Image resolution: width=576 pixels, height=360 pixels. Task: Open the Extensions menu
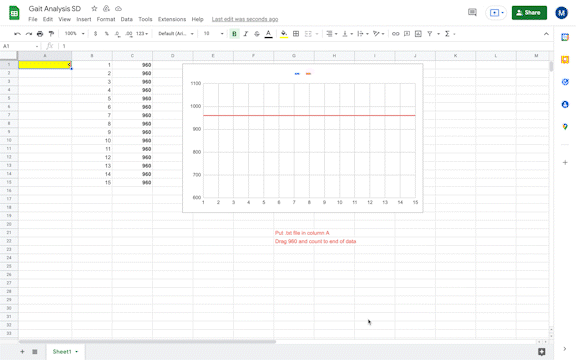tap(172, 19)
